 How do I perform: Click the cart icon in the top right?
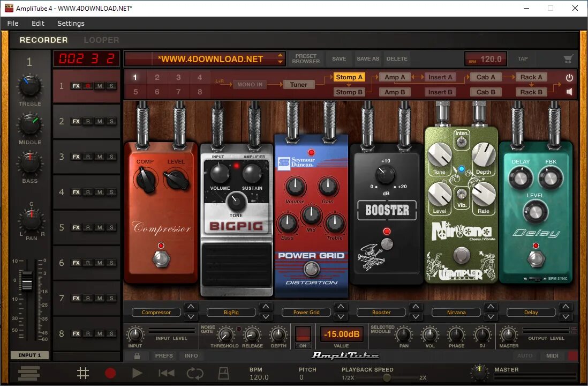(x=568, y=59)
